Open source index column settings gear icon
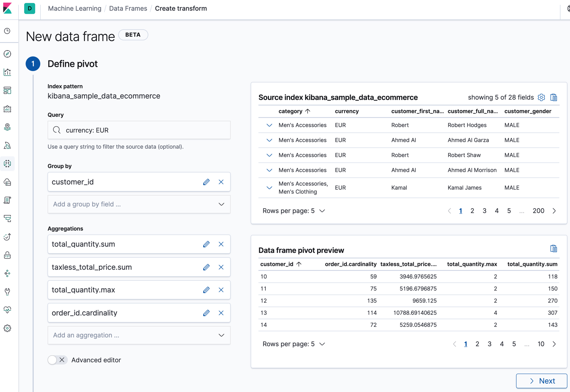The height and width of the screenshot is (392, 570). 541,97
